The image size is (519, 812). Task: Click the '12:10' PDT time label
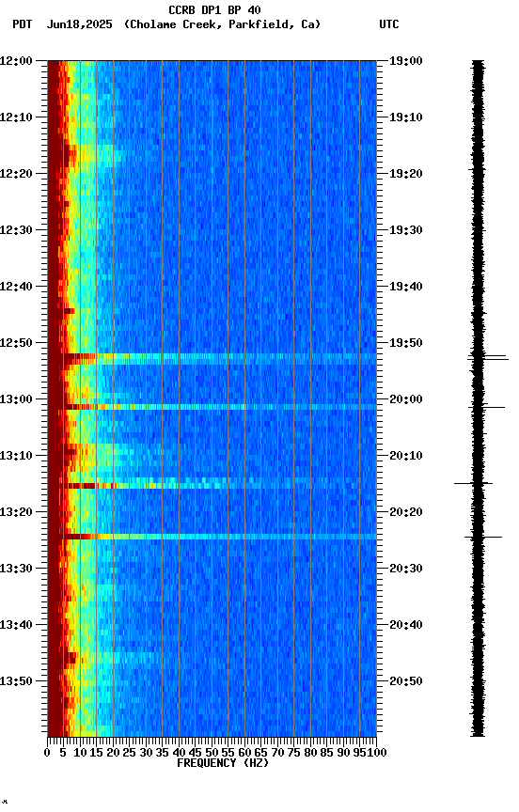click(x=16, y=117)
